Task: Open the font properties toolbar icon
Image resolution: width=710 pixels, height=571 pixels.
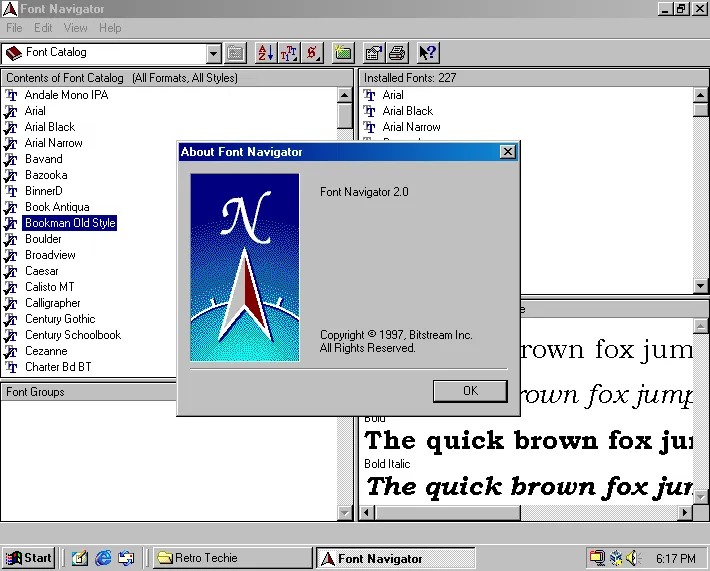Action: pyautogui.click(x=374, y=53)
